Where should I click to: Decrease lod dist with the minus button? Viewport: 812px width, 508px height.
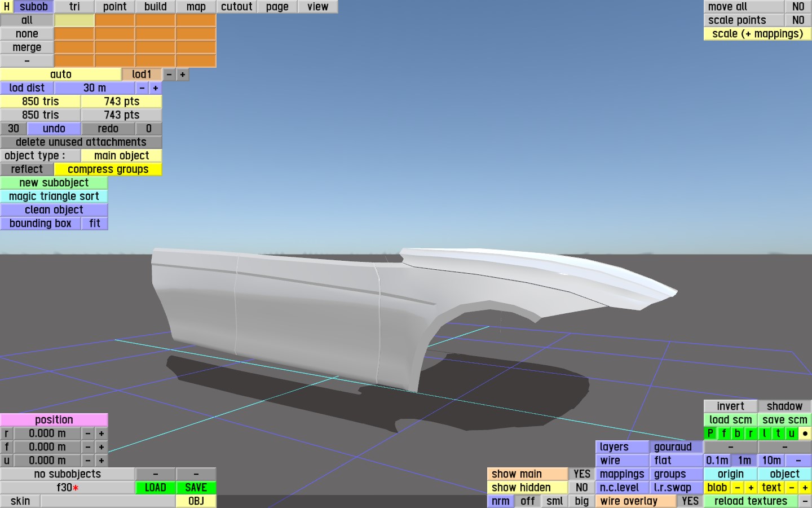pyautogui.click(x=142, y=88)
